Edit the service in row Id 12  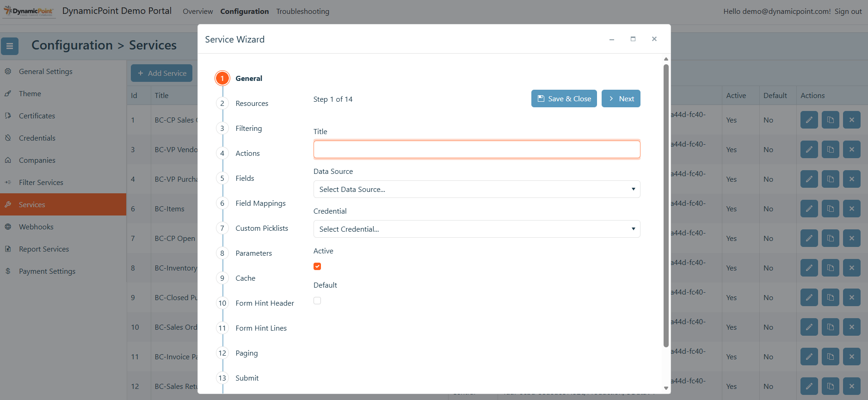pyautogui.click(x=809, y=386)
